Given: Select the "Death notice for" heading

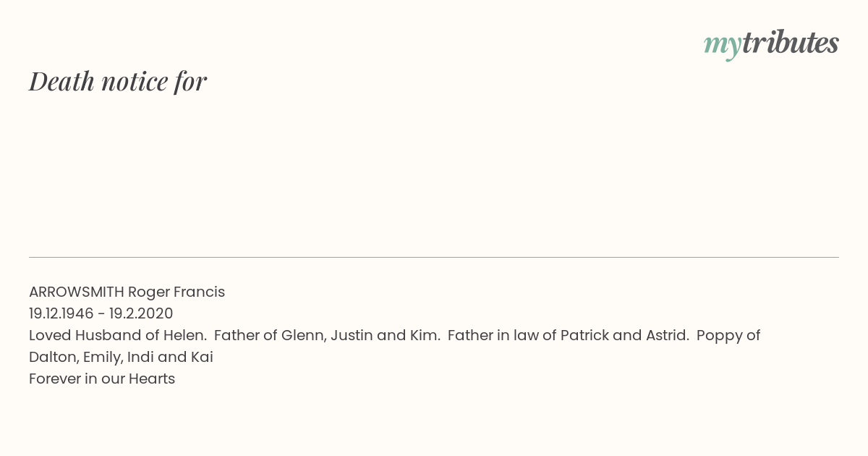Looking at the screenshot, I should click(118, 81).
